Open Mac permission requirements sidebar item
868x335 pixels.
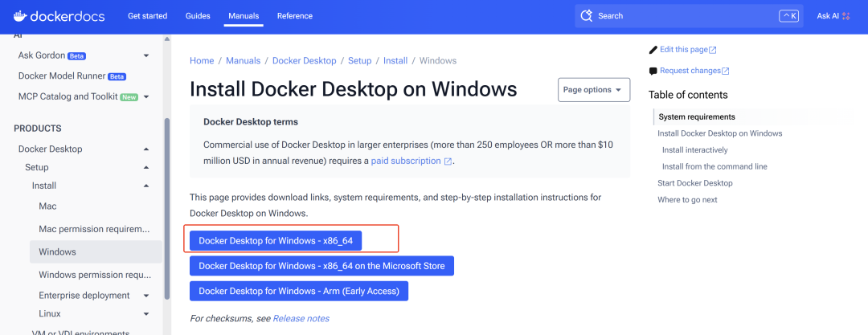94,229
